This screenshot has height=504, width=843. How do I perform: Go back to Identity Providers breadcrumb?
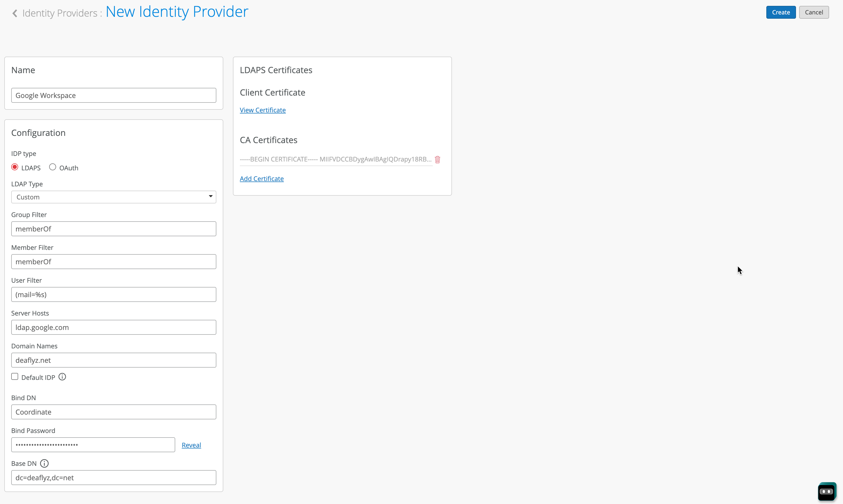click(60, 13)
